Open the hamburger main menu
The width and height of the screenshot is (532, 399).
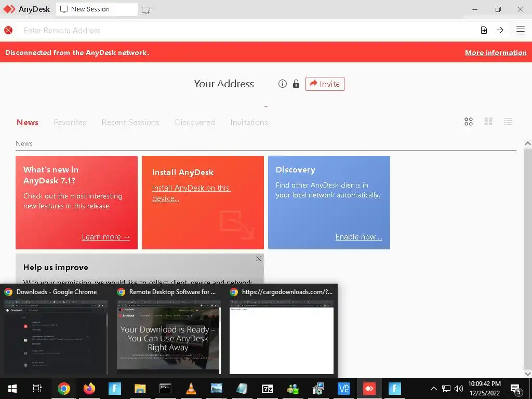(x=521, y=30)
